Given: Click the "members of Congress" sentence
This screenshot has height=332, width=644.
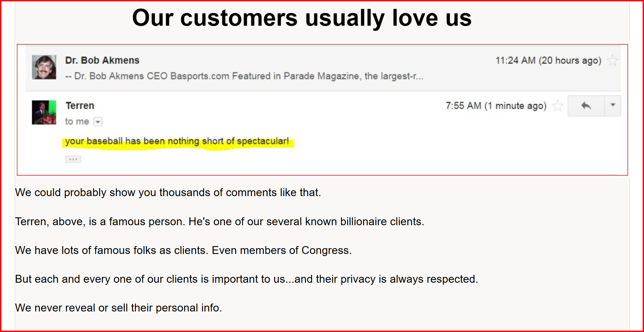Looking at the screenshot, I should pos(183,250).
